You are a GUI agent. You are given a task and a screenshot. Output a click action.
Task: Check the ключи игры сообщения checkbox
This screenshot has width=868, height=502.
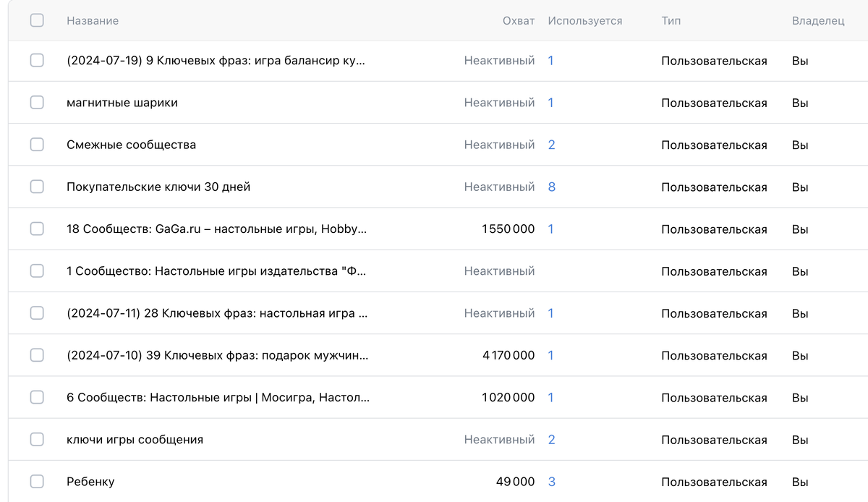click(x=37, y=439)
